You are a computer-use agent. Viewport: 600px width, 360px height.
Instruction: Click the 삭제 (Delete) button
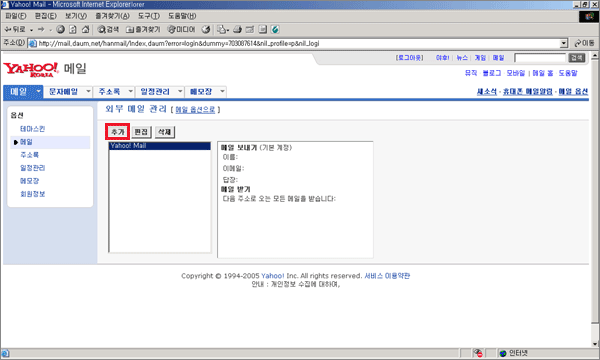165,132
